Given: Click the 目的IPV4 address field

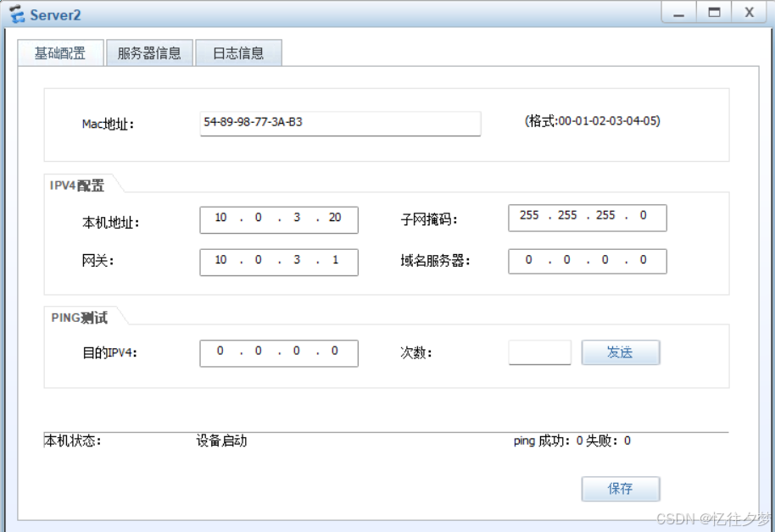Looking at the screenshot, I should 279,353.
